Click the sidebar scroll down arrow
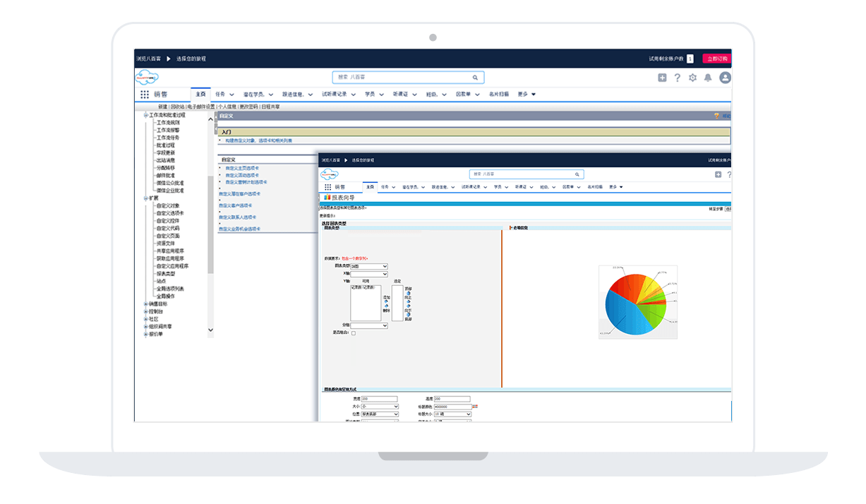866x504 pixels. [210, 330]
